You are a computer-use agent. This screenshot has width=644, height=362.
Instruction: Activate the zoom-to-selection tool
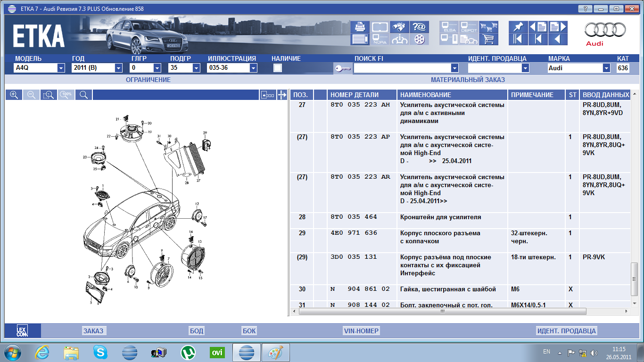(x=49, y=95)
